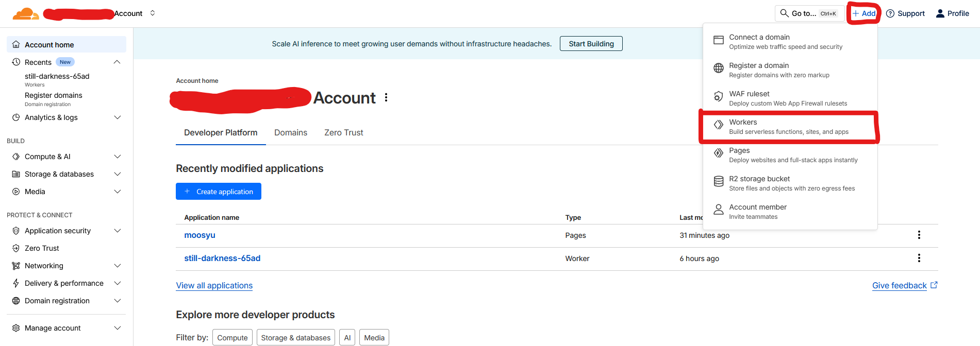Click the Zero Trust sidebar icon
Image resolution: width=980 pixels, height=346 pixels.
click(x=16, y=248)
